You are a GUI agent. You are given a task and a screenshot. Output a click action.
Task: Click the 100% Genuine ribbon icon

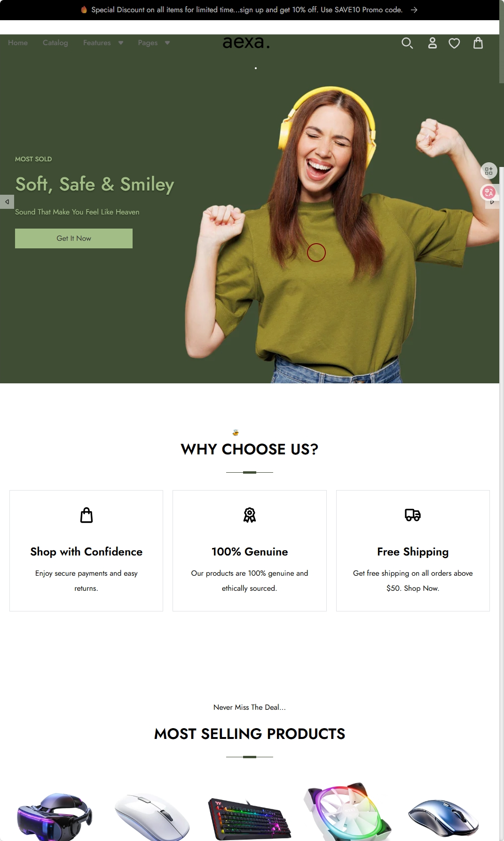tap(250, 515)
